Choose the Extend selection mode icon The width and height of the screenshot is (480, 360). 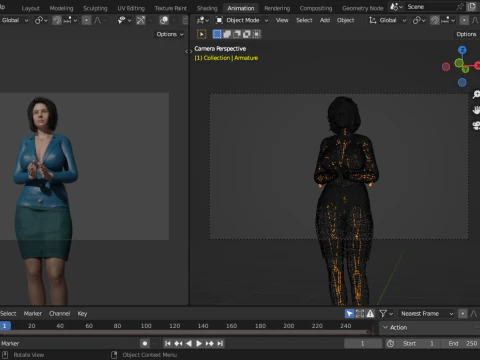point(227,34)
